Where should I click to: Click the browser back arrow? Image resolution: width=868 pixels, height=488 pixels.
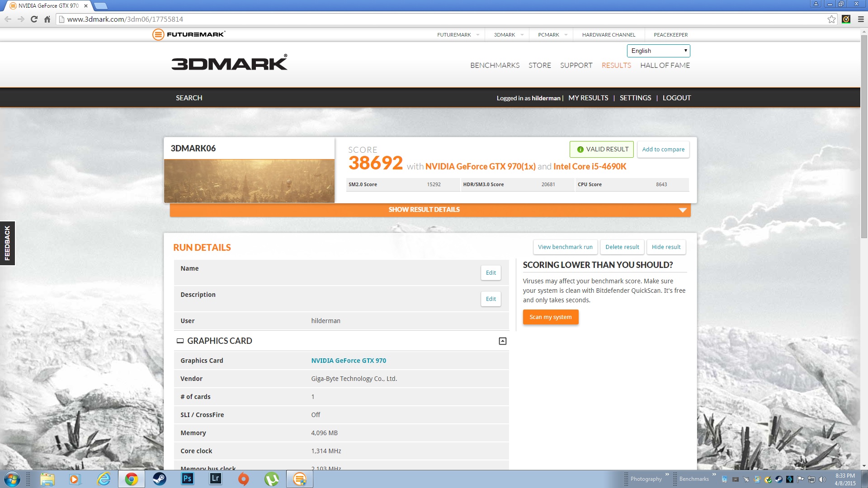pyautogui.click(x=8, y=19)
